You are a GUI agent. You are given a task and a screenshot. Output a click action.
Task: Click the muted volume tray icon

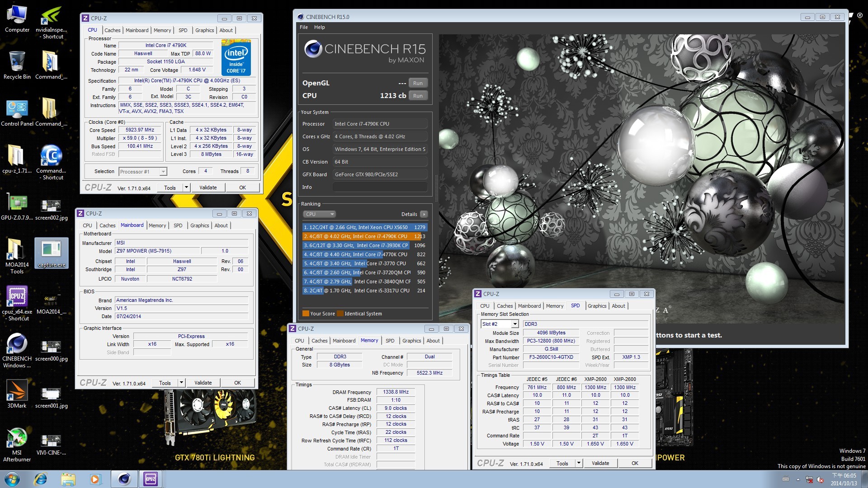tap(820, 480)
